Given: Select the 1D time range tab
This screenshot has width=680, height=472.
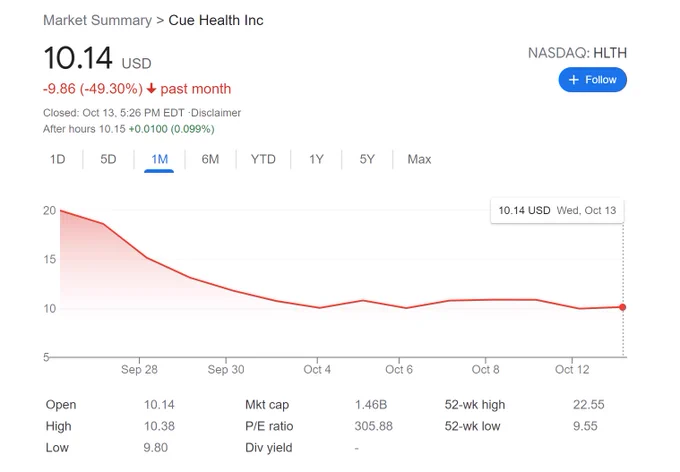Looking at the screenshot, I should click(57, 159).
